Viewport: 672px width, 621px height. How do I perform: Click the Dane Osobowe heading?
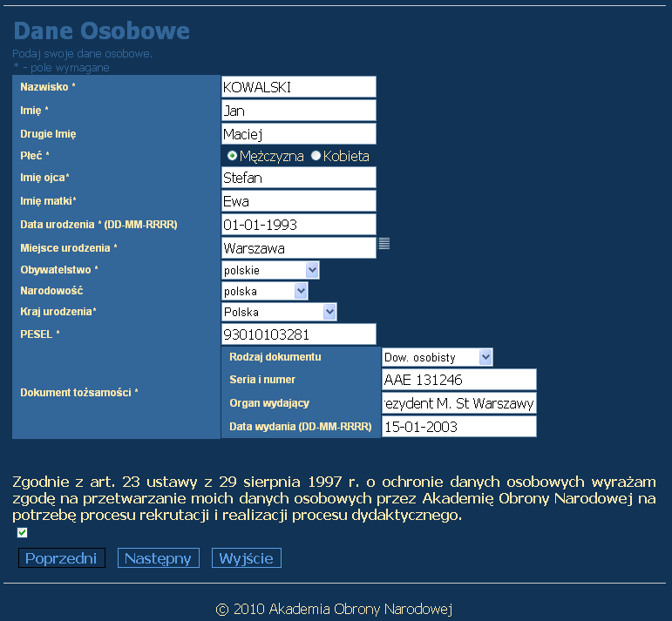102,30
